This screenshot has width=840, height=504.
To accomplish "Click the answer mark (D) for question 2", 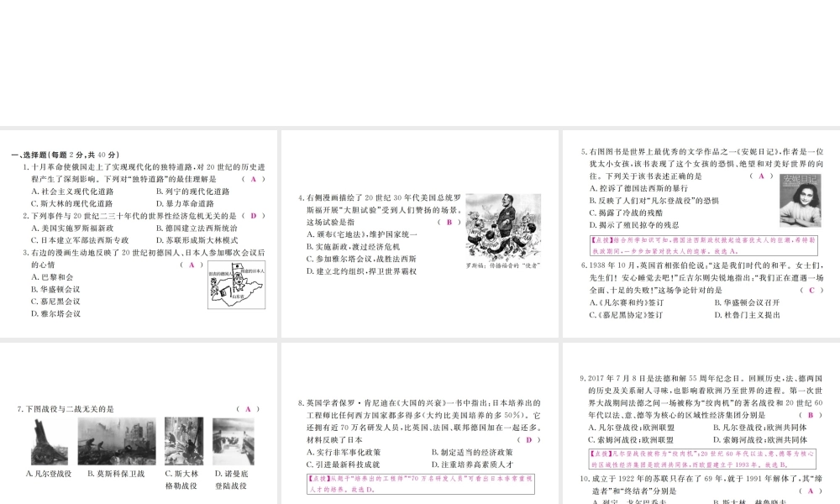I will (254, 216).
